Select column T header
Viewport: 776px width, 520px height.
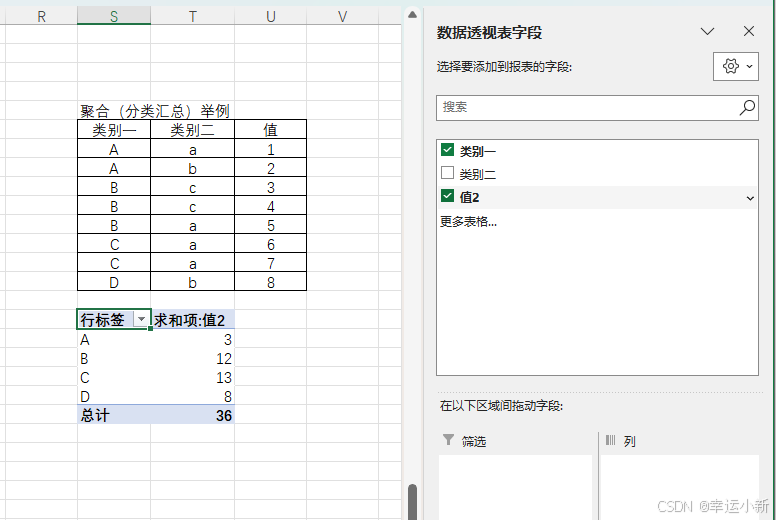[193, 16]
